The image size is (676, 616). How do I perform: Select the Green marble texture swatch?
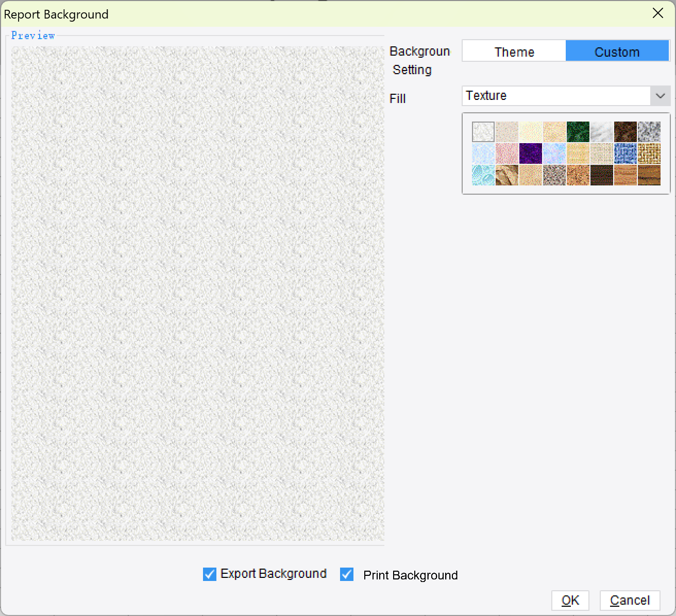[x=578, y=131]
